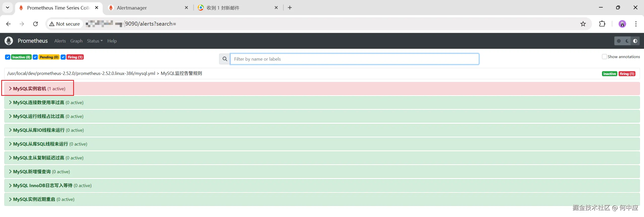The image size is (644, 217).
Task: Click the magnifier search icon beside filter
Action: [225, 59]
